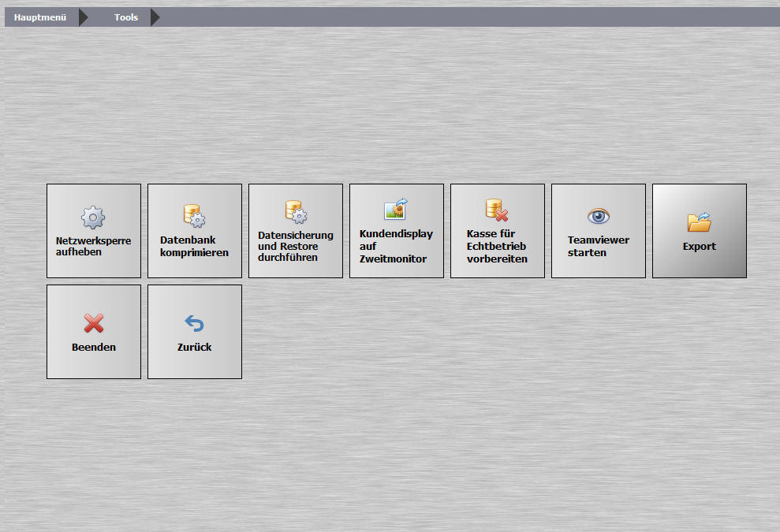Screen dimensions: 780x532
Task: Open backup via the Datensicherung gear-database icon
Action: click(x=295, y=211)
